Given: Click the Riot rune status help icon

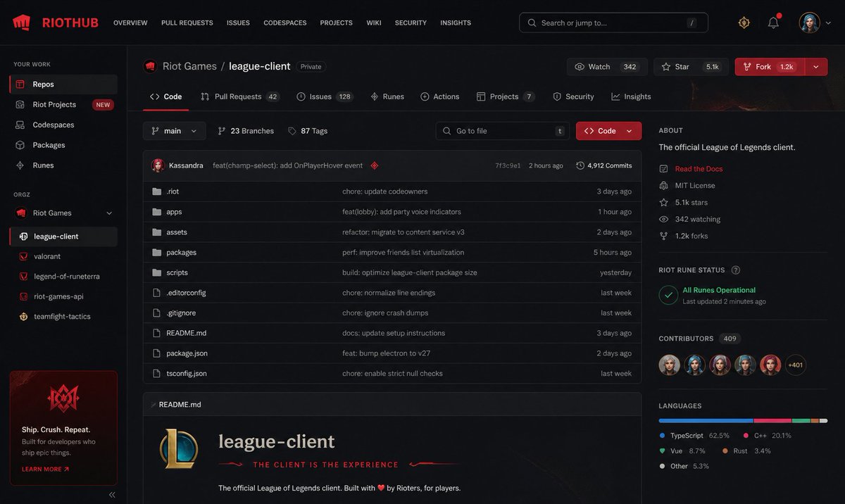Looking at the screenshot, I should (736, 270).
